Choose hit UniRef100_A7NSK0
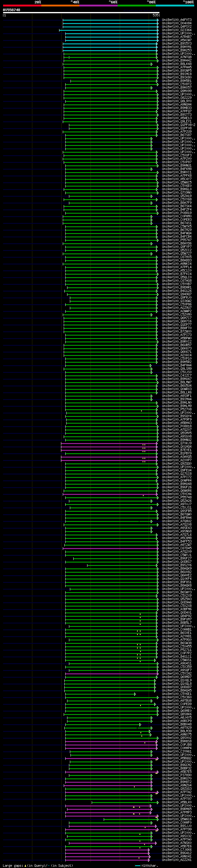This screenshot has height=868, width=197. tap(176, 843)
